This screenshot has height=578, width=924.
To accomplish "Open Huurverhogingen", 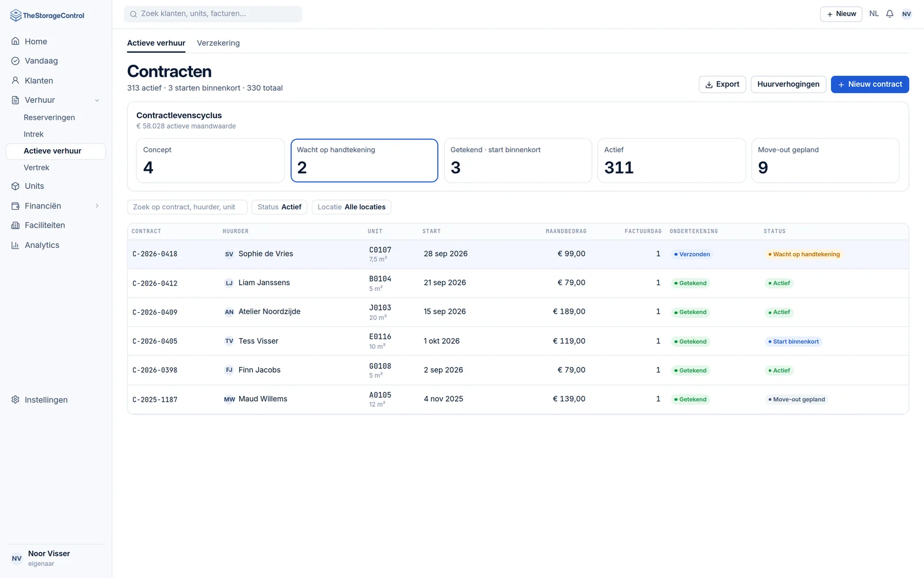I will tap(788, 84).
